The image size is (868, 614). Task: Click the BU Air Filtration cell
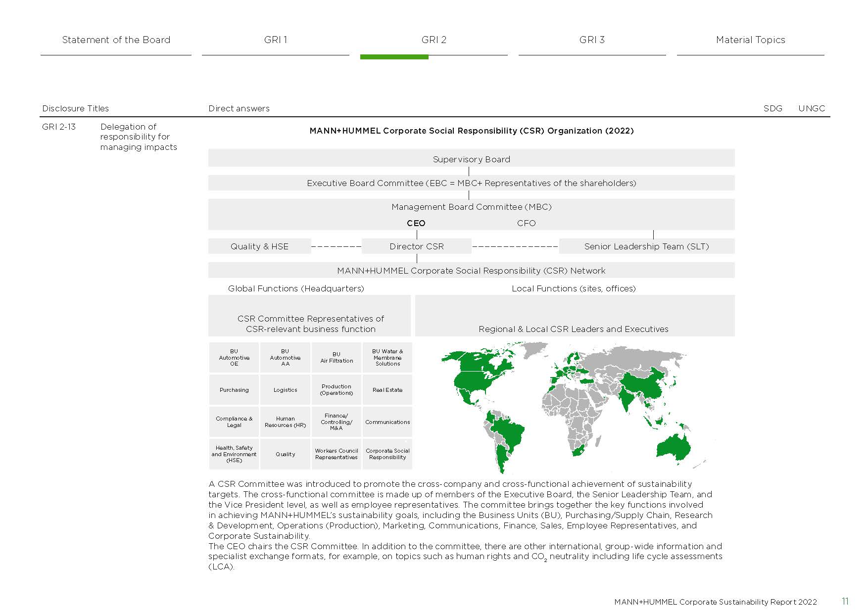coord(337,357)
